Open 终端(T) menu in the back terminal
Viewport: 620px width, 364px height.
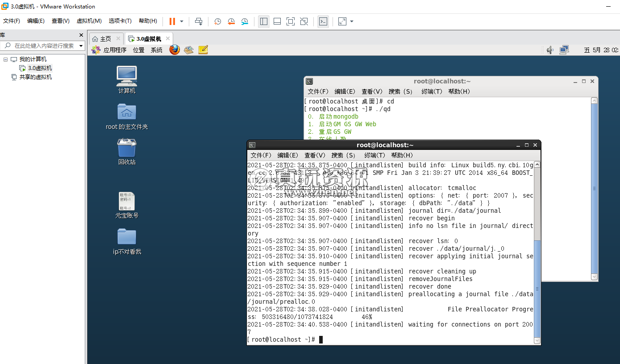(x=432, y=91)
